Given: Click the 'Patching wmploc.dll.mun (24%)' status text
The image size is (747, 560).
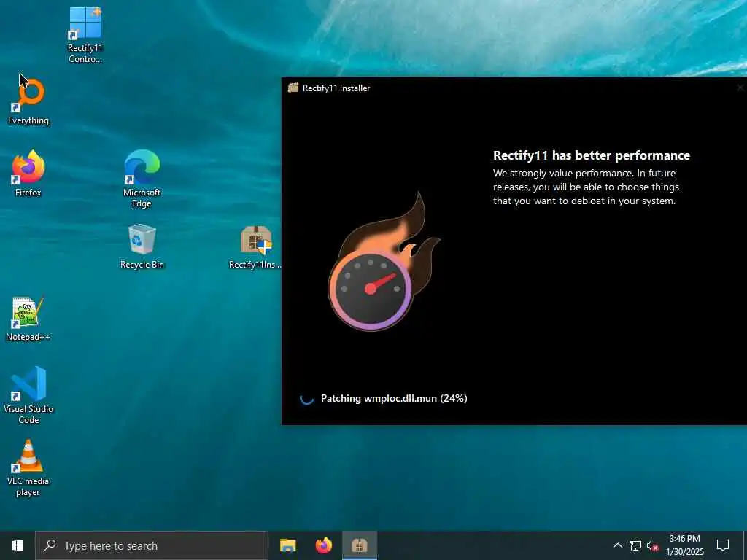Looking at the screenshot, I should tap(394, 399).
